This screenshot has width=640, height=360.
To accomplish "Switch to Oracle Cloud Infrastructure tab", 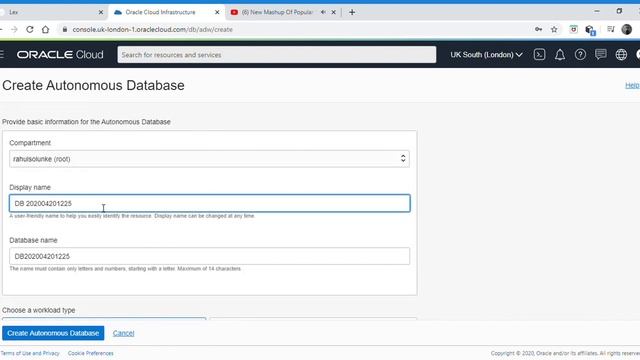I will point(166,12).
